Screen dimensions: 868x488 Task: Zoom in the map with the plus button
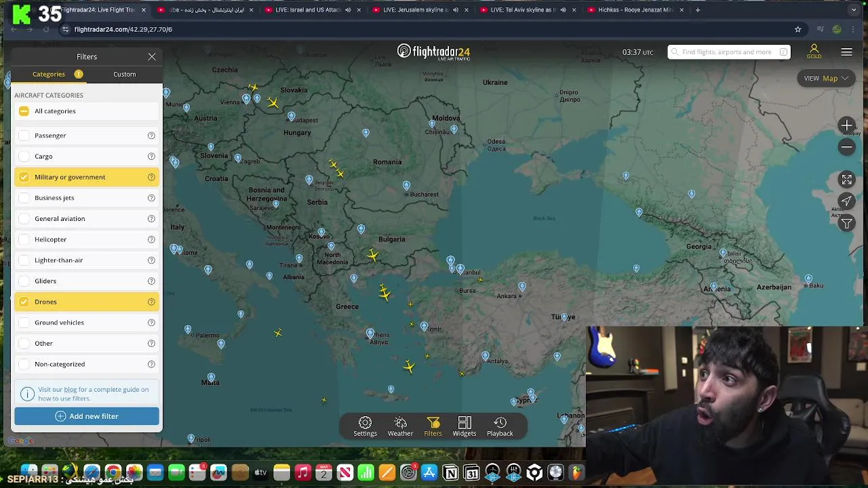pyautogui.click(x=846, y=125)
